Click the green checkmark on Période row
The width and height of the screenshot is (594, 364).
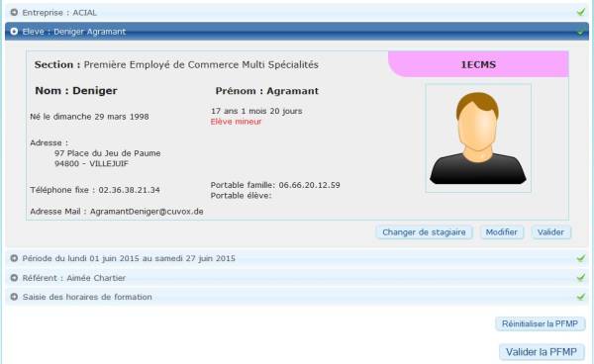tap(581, 258)
